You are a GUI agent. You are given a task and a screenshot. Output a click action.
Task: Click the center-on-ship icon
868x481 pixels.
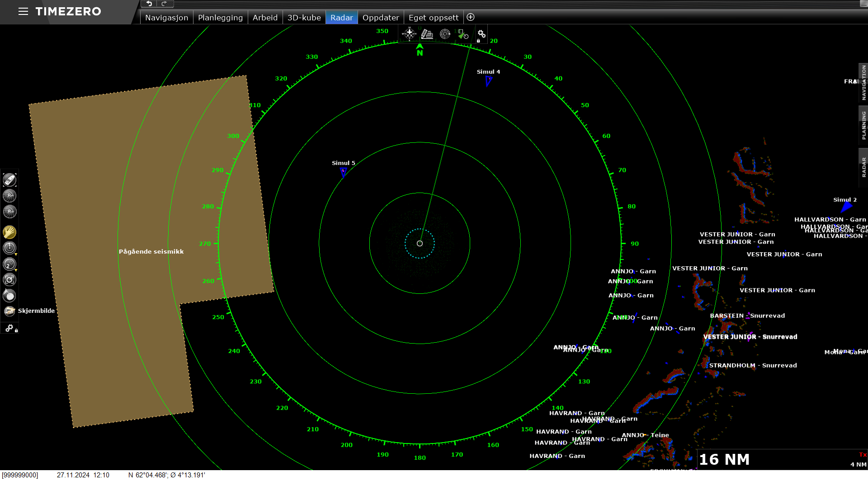click(9, 180)
